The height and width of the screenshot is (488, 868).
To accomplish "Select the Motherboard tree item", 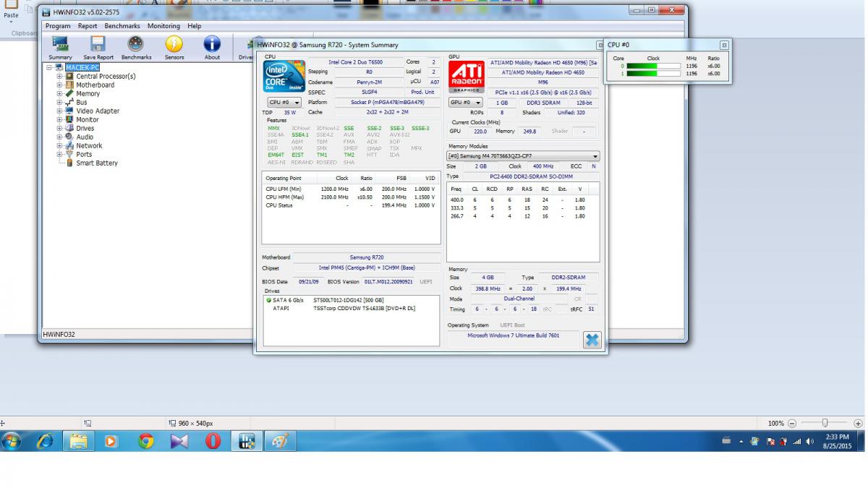I will click(x=95, y=85).
